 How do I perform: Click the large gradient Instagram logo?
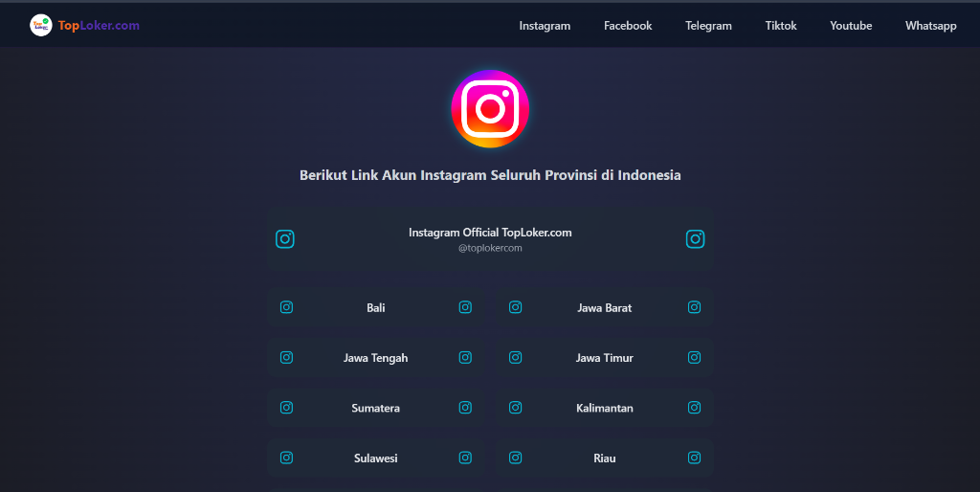490,109
